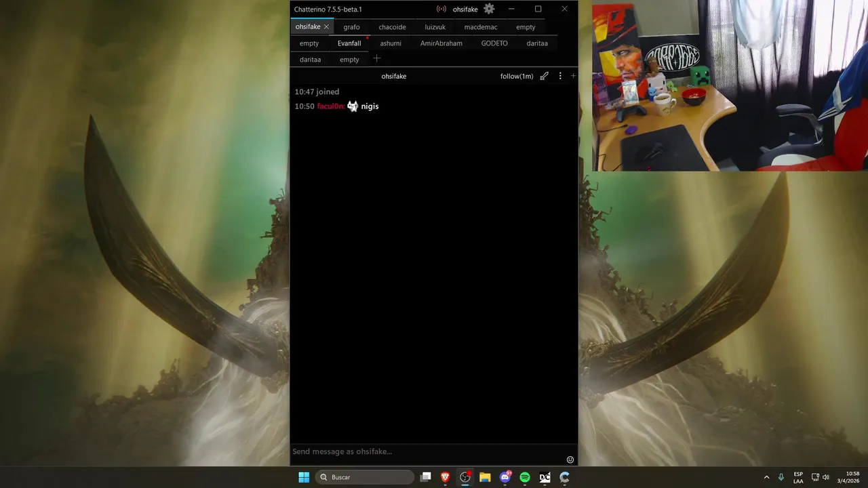Image resolution: width=868 pixels, height=488 pixels.
Task: Select the daritaa tab next to GODETO
Action: (x=537, y=43)
